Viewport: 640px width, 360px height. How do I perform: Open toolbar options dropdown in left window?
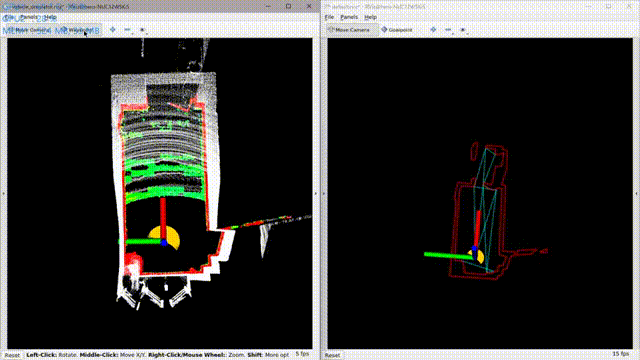coord(142,29)
